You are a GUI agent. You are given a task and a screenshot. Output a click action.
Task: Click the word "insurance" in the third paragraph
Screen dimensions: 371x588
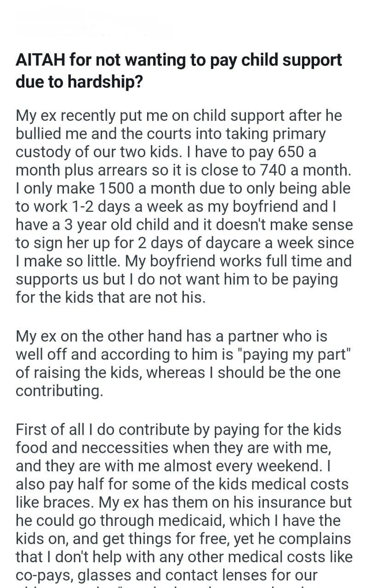tap(286, 503)
